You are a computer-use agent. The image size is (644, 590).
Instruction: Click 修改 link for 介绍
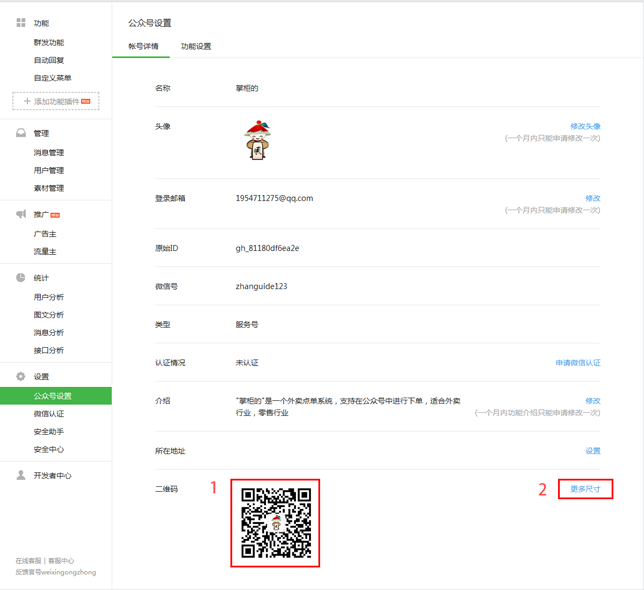coord(592,400)
